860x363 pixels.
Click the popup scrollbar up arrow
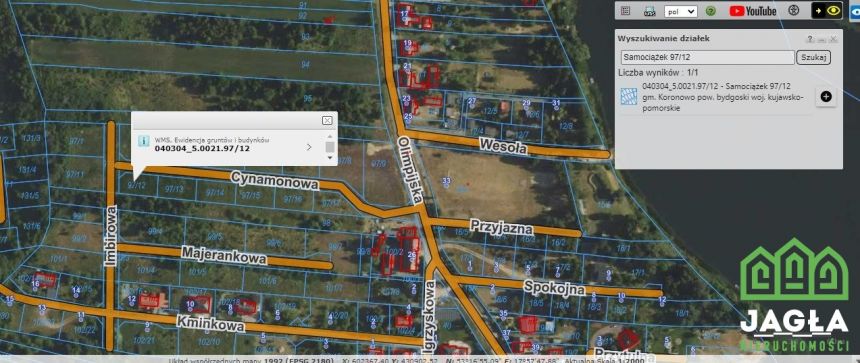(x=330, y=136)
